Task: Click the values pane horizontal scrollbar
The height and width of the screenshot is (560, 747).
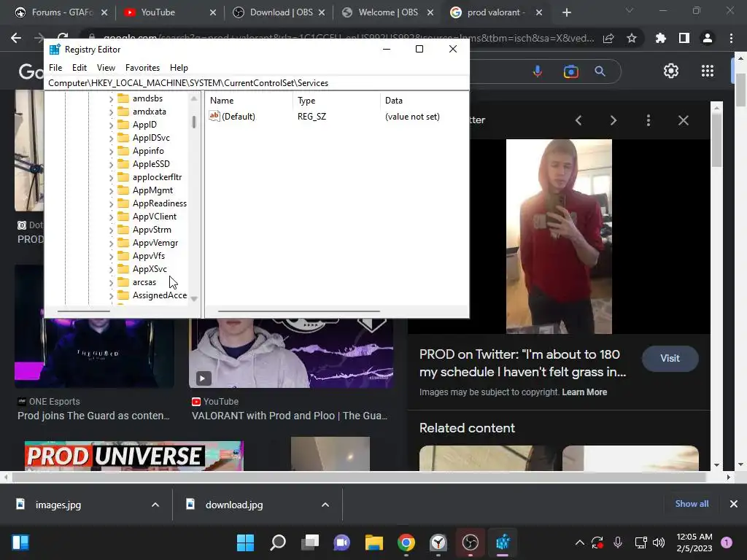Action: (298, 311)
